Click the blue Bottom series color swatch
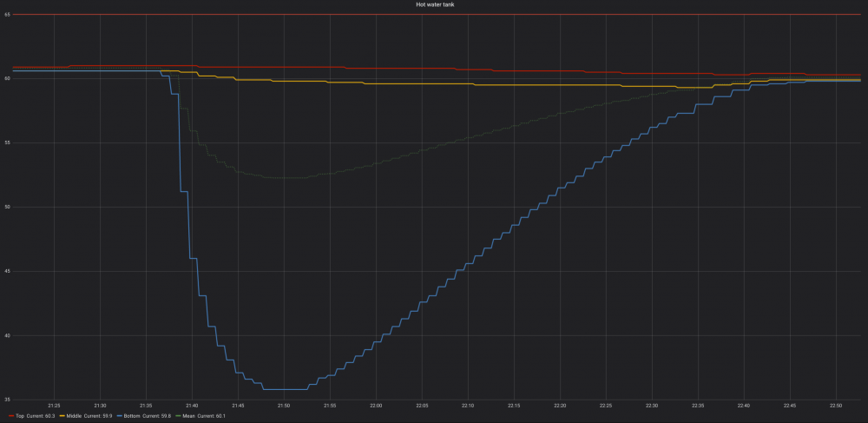The image size is (868, 423). pyautogui.click(x=117, y=417)
